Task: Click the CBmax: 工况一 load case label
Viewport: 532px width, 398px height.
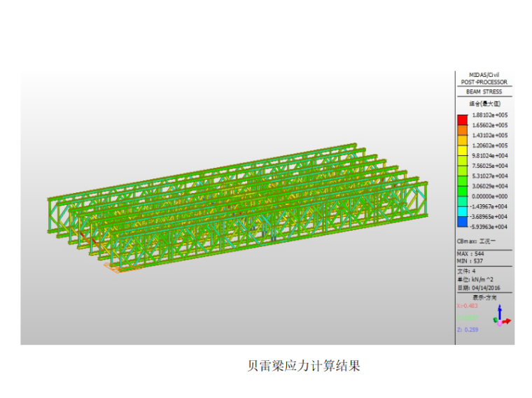Action: pyautogui.click(x=475, y=241)
